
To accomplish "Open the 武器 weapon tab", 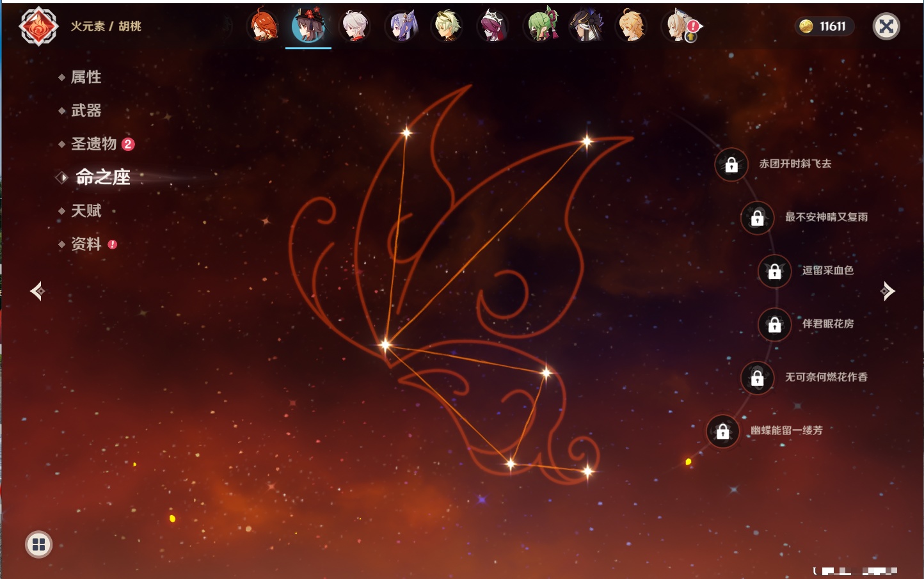I will [x=86, y=111].
